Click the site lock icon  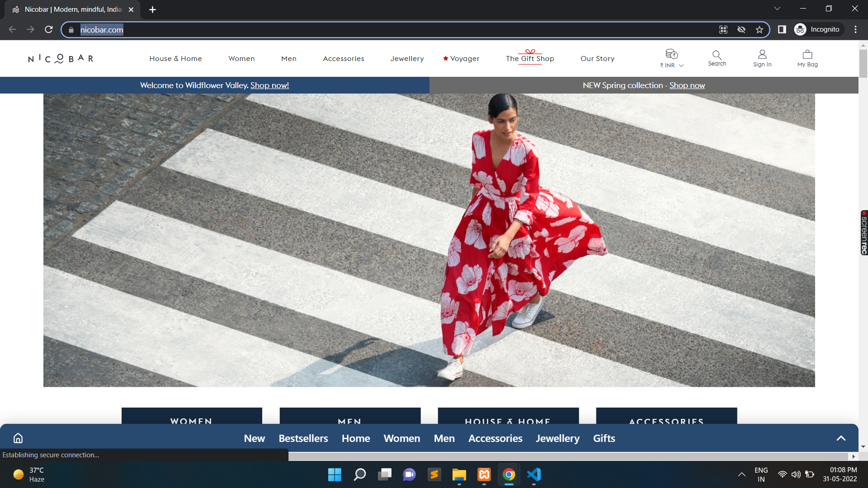tap(71, 30)
